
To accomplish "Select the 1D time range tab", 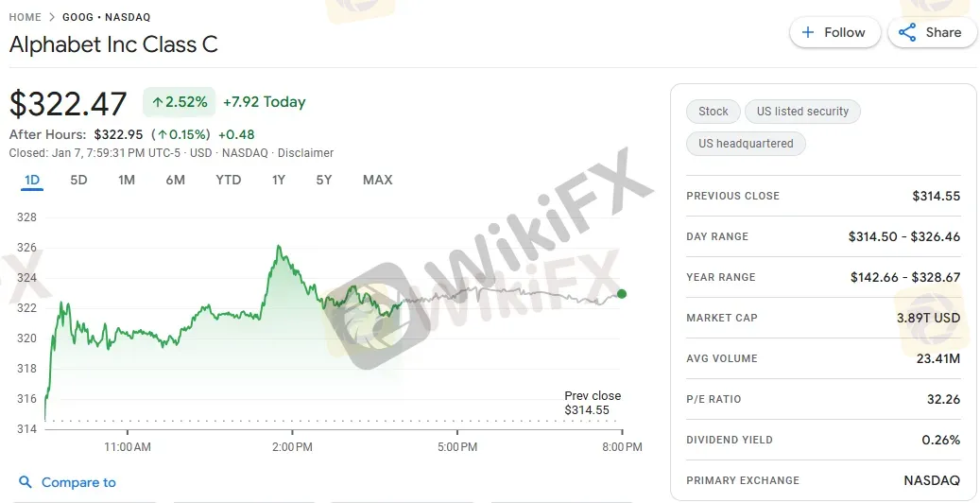I will pyautogui.click(x=32, y=180).
